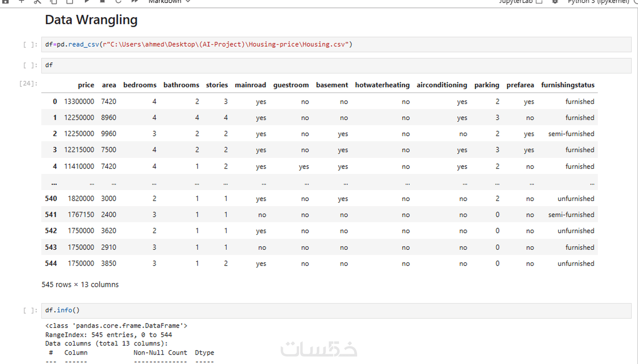638x364 pixels.
Task: Open the Markdown cell type dropdown
Action: (x=169, y=2)
